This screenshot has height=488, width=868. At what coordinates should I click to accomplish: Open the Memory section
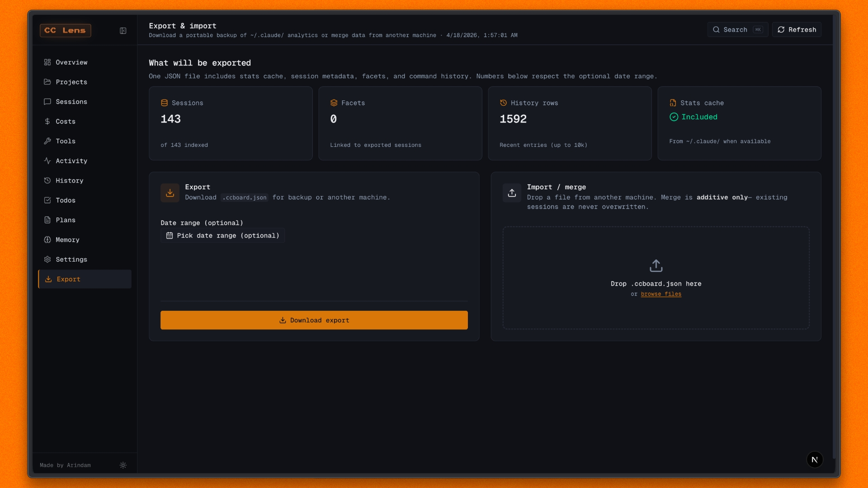[x=67, y=240]
